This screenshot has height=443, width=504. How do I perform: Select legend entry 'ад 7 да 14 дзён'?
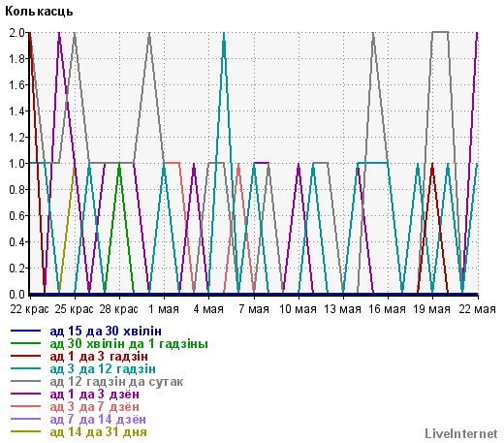pyautogui.click(x=98, y=420)
